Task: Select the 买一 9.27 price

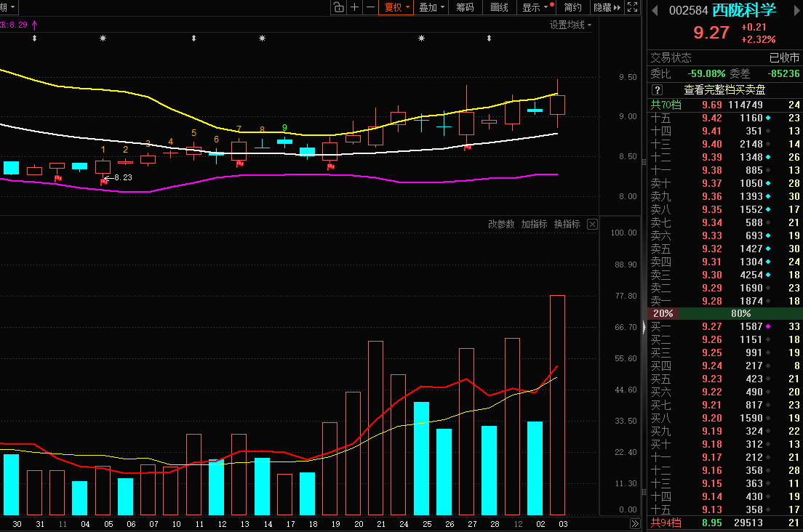Action: [x=712, y=326]
